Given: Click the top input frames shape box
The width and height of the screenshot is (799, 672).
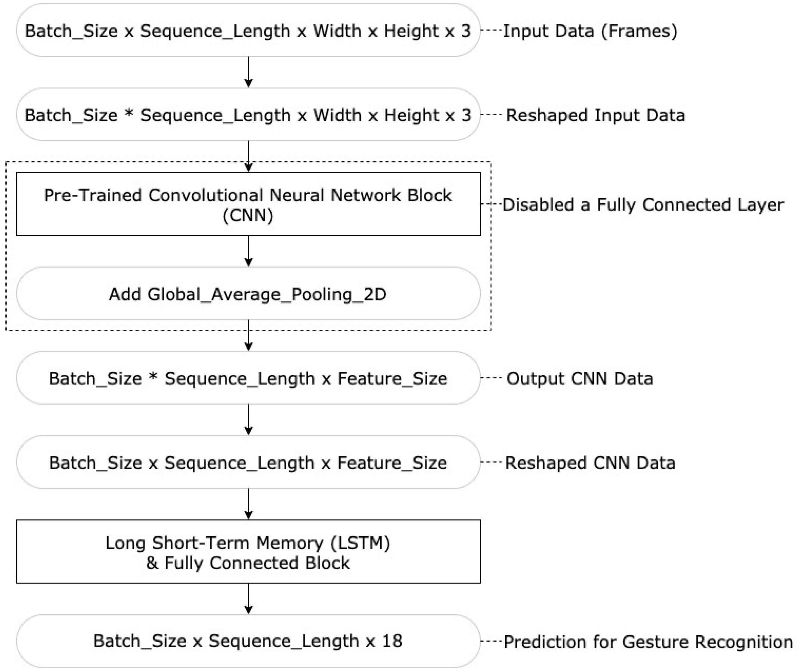Looking at the screenshot, I should click(248, 30).
